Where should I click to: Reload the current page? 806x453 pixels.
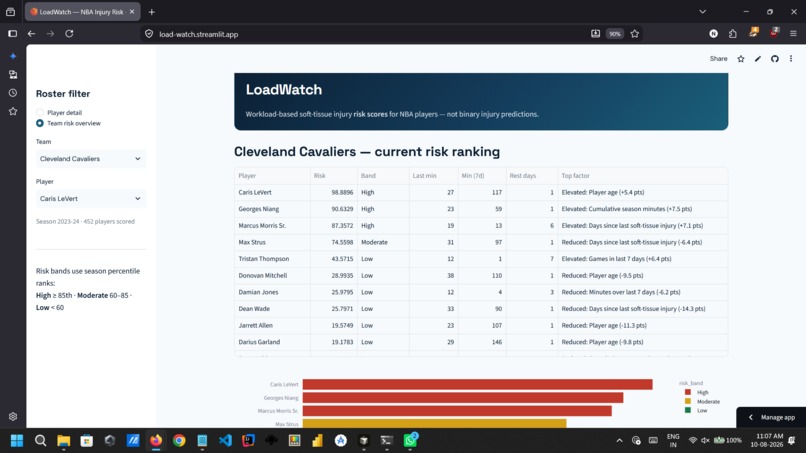pos(69,34)
